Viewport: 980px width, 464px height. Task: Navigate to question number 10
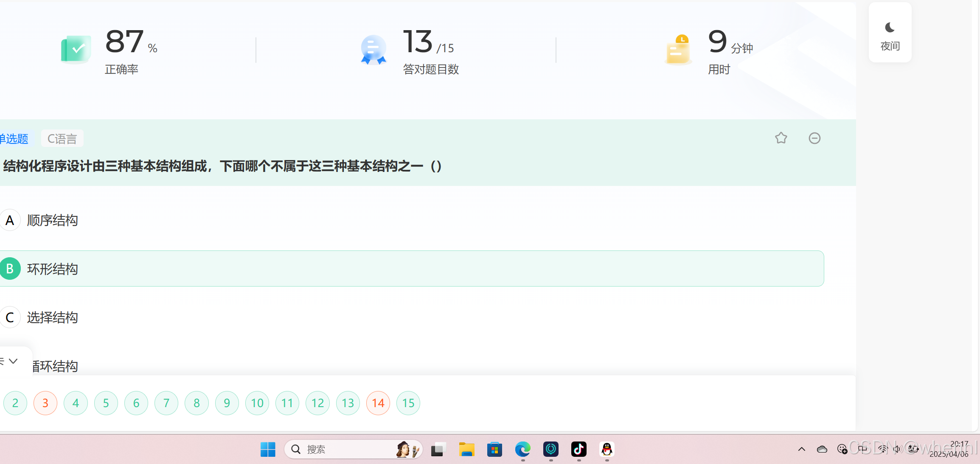click(257, 403)
